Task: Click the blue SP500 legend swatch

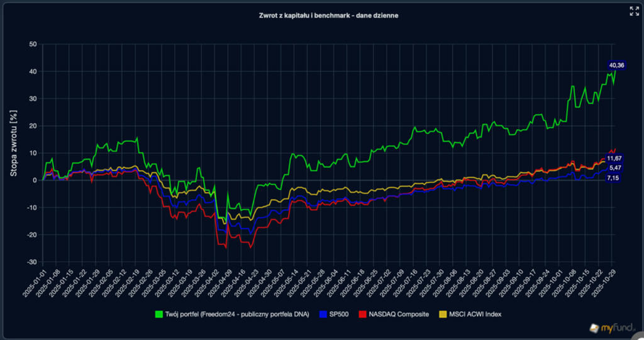Action: (325, 314)
